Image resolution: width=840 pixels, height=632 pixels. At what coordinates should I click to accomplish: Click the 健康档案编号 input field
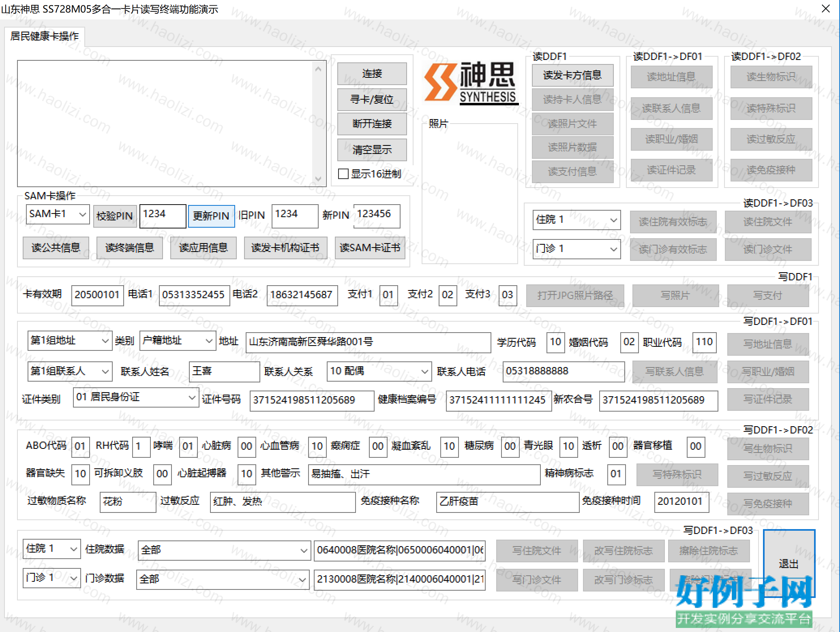click(499, 401)
